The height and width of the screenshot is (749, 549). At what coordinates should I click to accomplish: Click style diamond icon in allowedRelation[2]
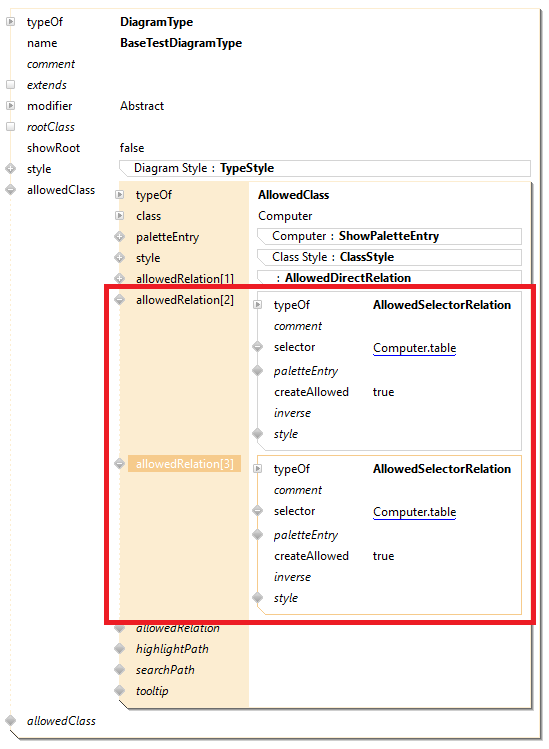pyautogui.click(x=258, y=434)
